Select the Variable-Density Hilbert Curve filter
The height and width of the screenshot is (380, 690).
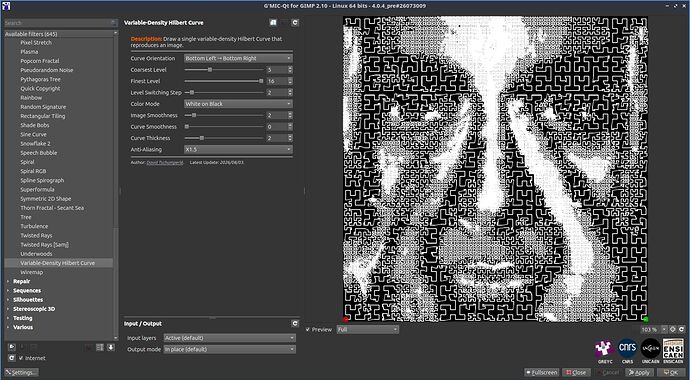[x=58, y=263]
